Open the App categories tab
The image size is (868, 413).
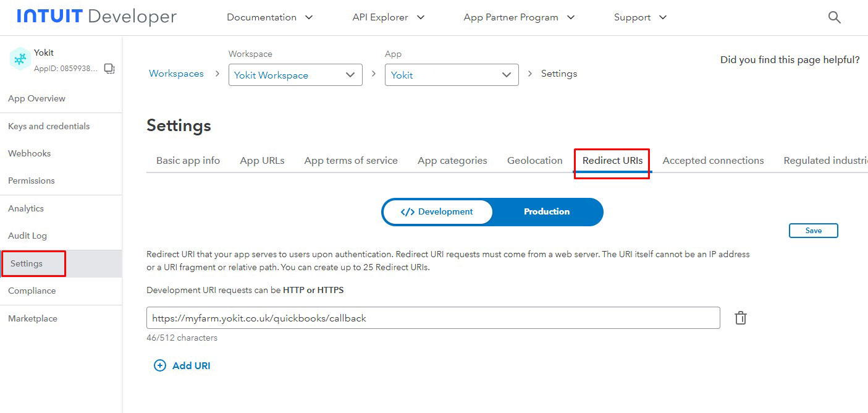tap(452, 161)
